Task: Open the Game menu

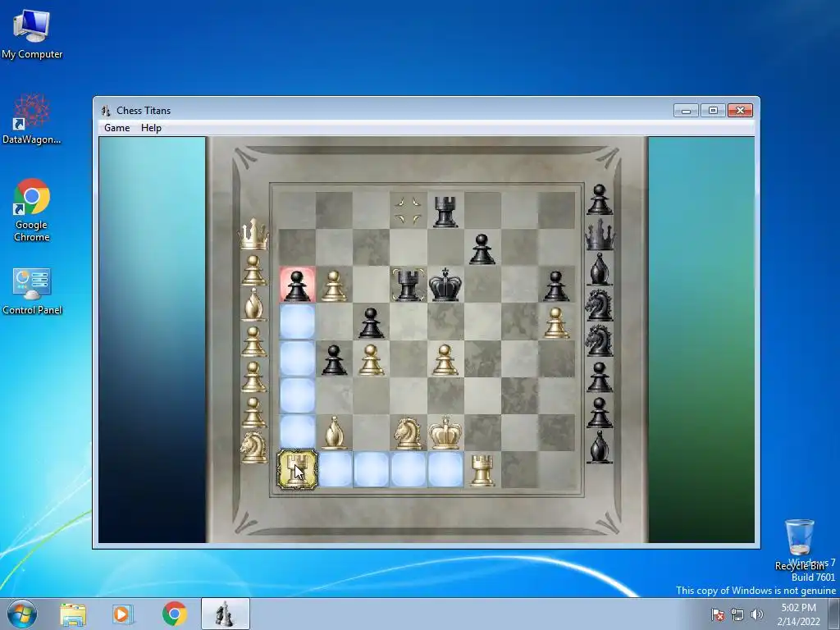Action: tap(116, 127)
